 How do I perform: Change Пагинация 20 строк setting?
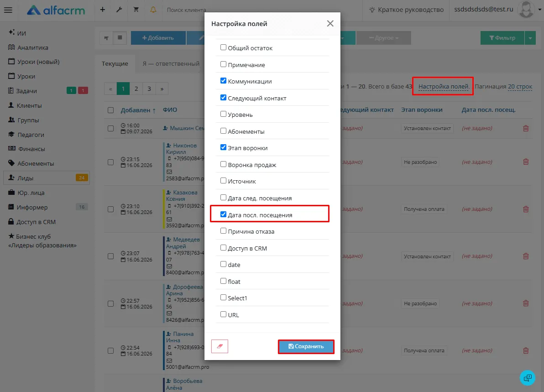(520, 86)
